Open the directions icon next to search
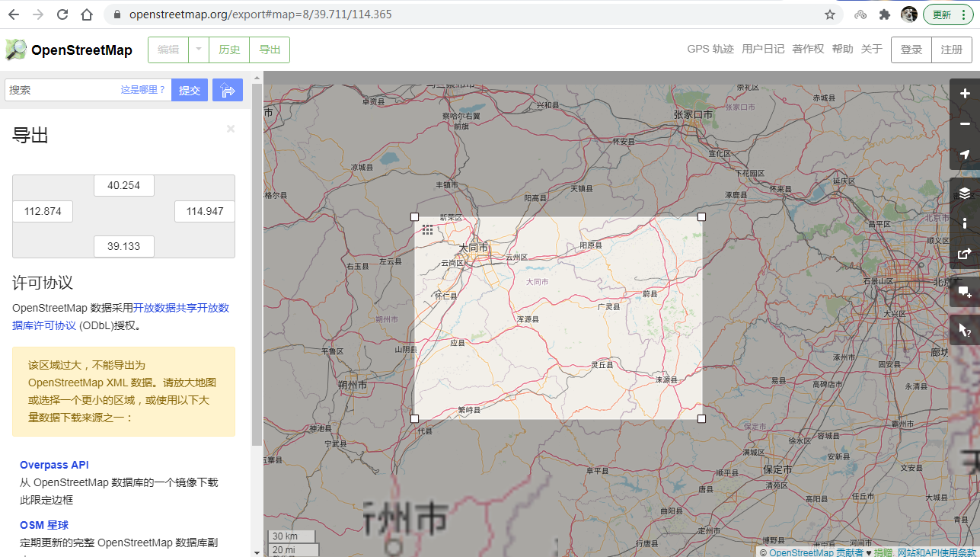The height and width of the screenshot is (557, 980). point(227,89)
